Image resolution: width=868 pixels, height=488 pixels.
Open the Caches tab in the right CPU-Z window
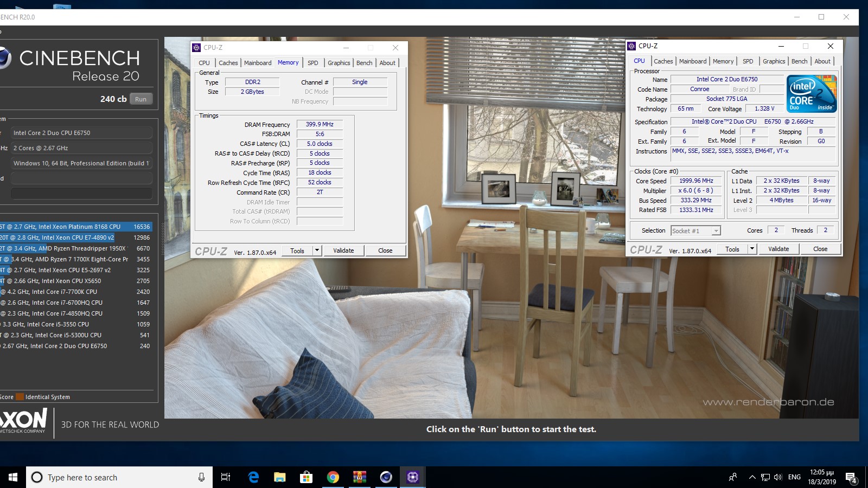pyautogui.click(x=663, y=61)
